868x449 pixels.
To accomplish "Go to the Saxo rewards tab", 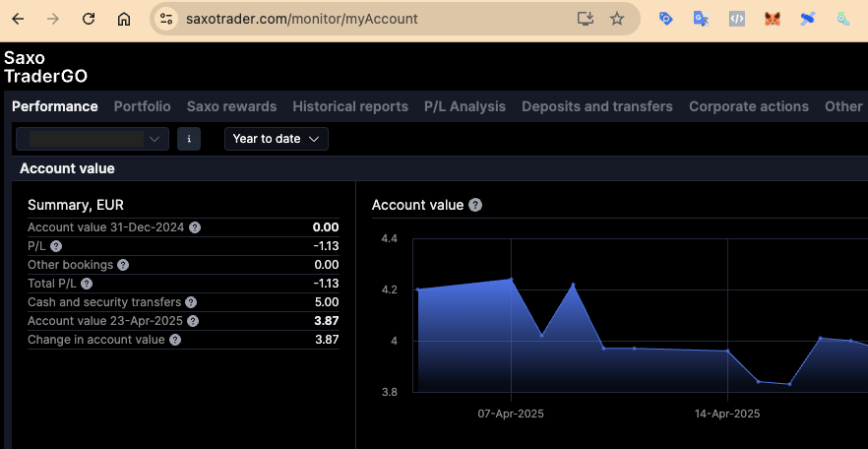I will [x=231, y=106].
